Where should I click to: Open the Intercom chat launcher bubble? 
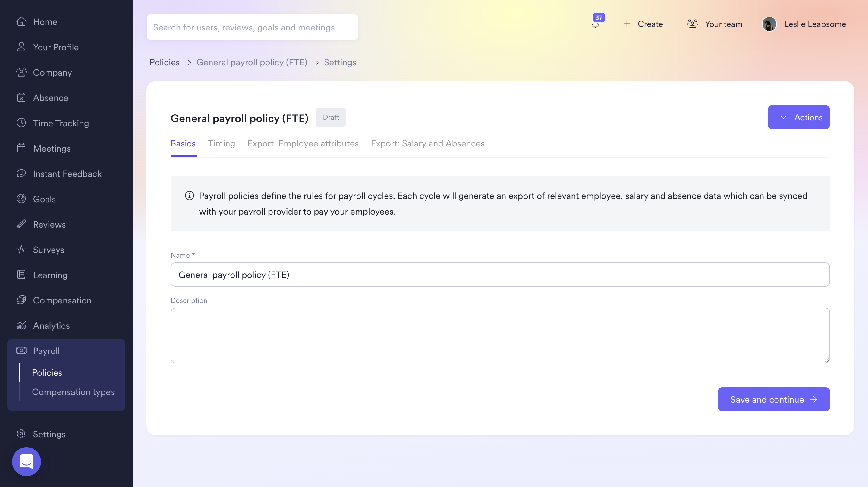click(26, 461)
